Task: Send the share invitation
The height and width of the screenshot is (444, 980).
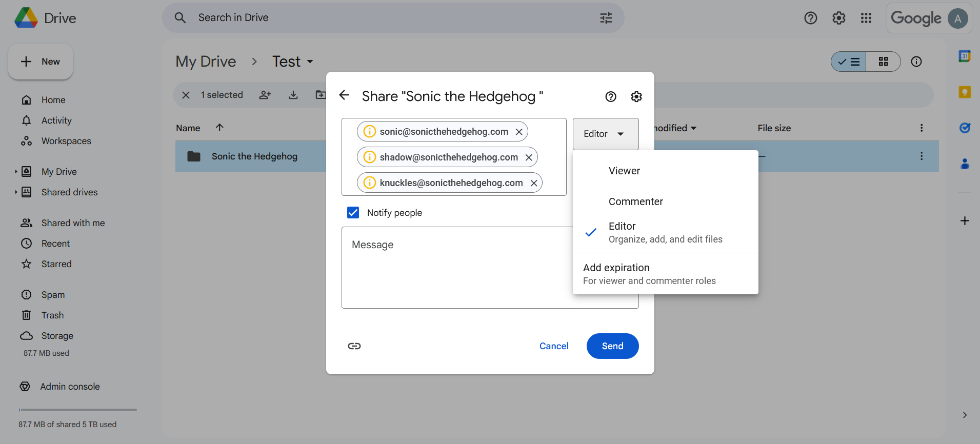Action: click(x=613, y=346)
